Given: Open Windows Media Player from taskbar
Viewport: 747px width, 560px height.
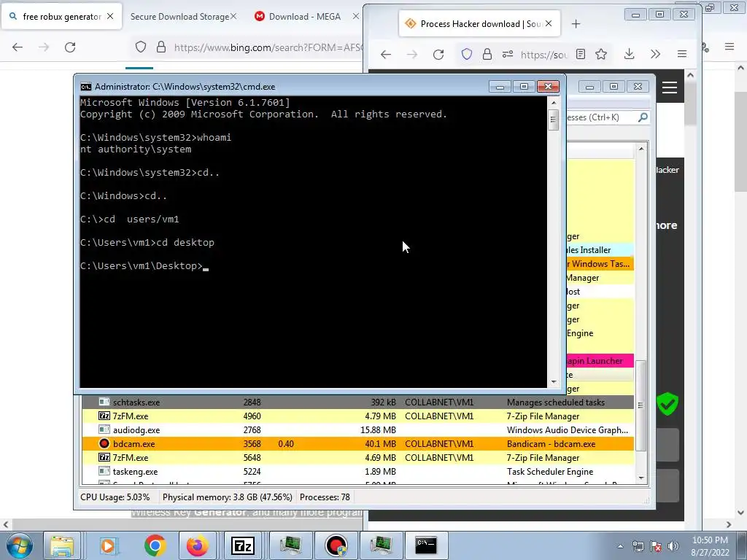Looking at the screenshot, I should pyautogui.click(x=108, y=545).
